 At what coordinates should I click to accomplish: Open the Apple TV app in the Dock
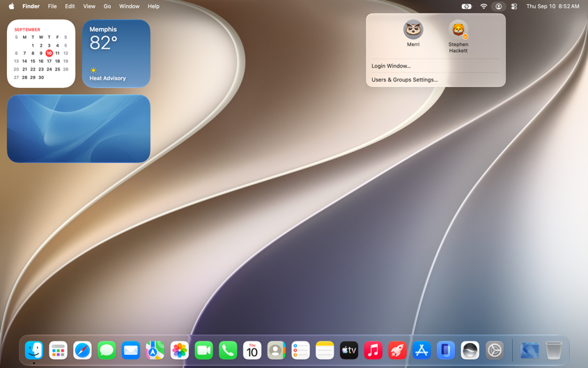(349, 350)
